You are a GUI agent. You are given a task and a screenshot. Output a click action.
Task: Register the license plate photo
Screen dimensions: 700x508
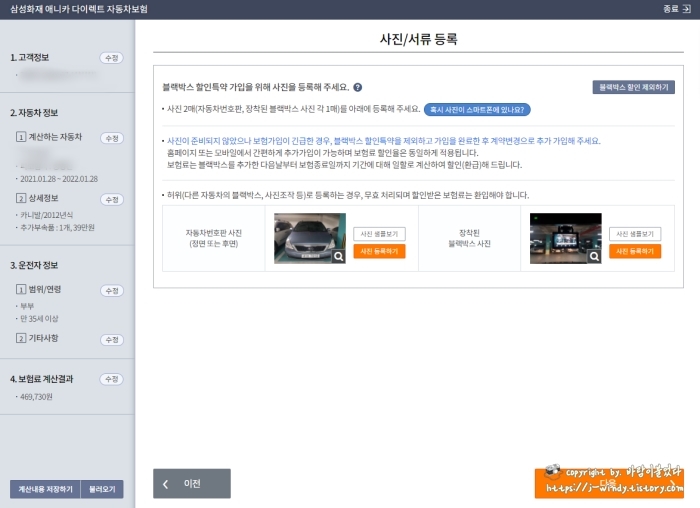coord(379,251)
